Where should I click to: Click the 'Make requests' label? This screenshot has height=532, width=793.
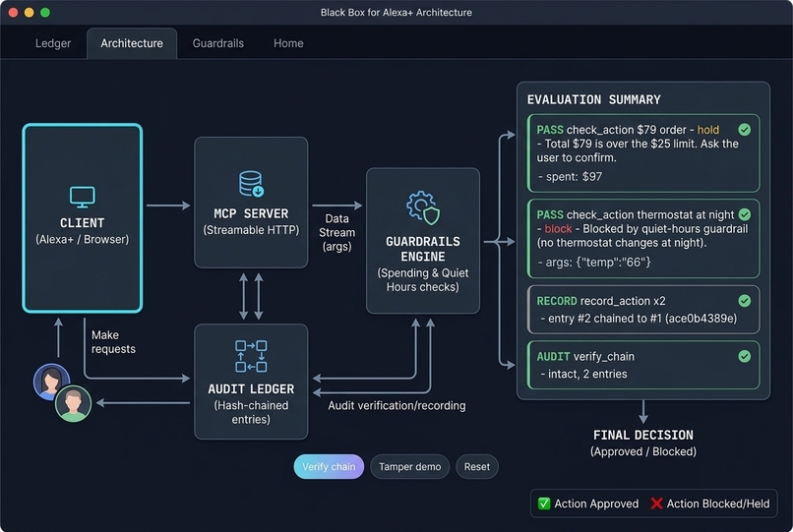coord(113,342)
